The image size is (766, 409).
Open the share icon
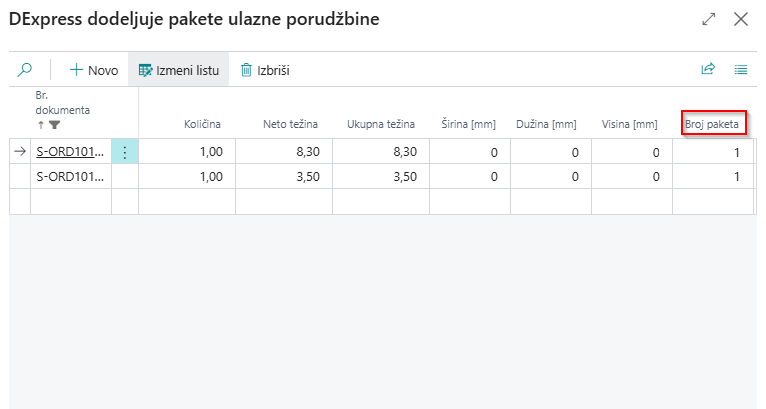point(708,70)
